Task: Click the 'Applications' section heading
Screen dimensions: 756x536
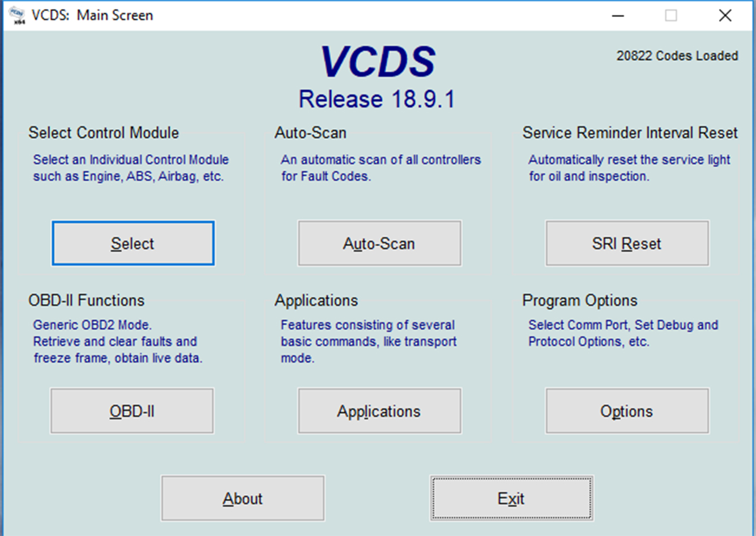Action: click(x=317, y=300)
